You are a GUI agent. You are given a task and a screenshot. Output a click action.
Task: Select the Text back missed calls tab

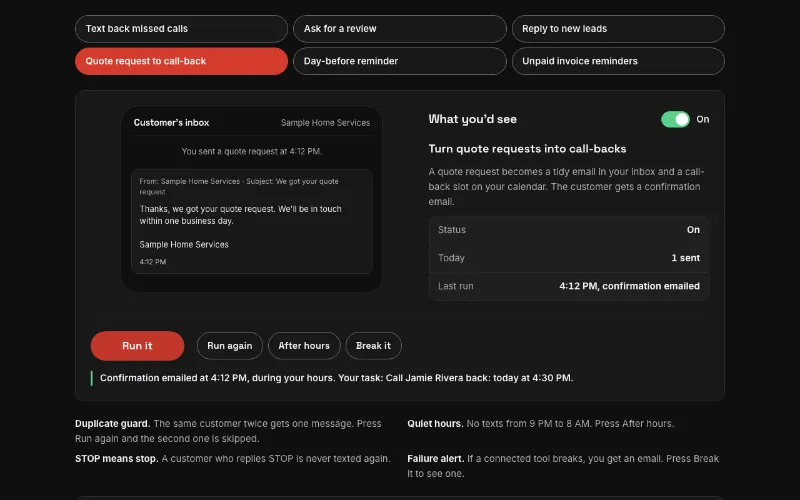181,29
